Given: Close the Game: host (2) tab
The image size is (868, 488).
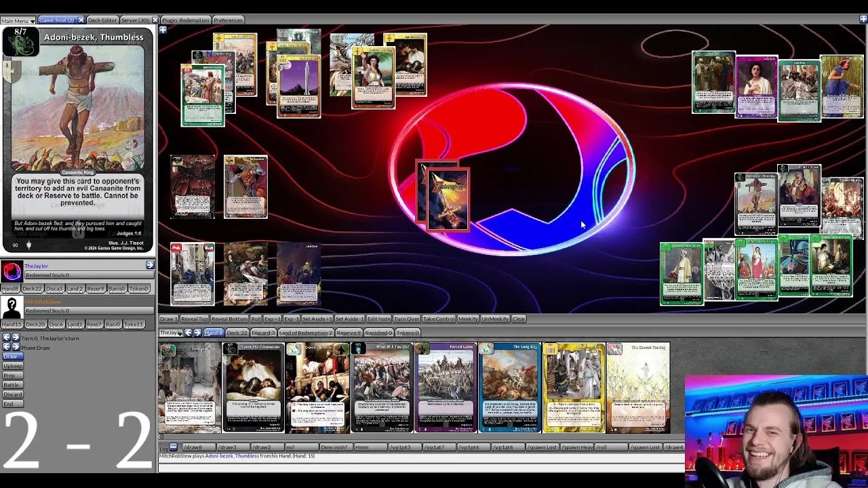Looking at the screenshot, I should [x=81, y=20].
